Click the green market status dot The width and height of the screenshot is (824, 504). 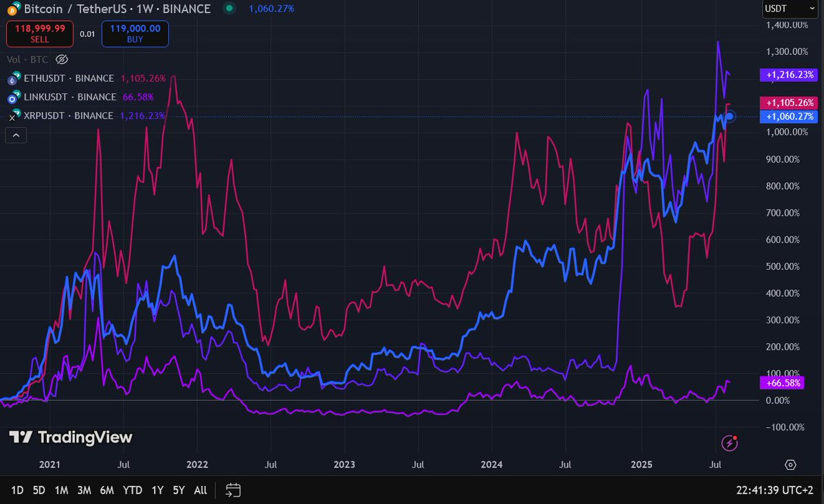[229, 8]
